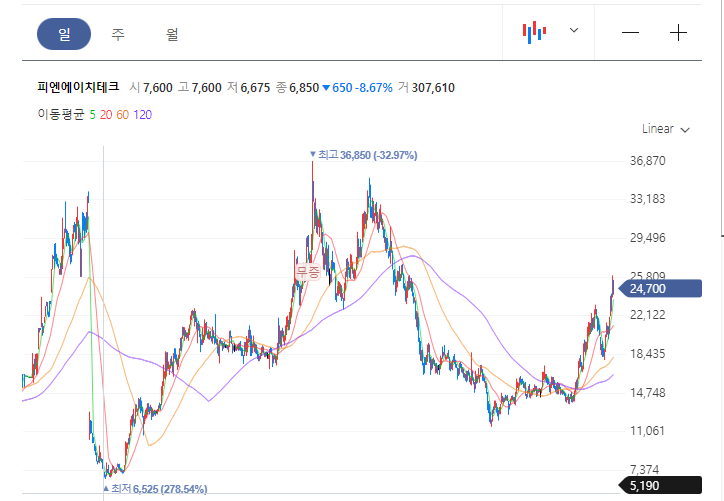Image resolution: width=724 pixels, height=501 pixels.
Task: Expand the chevron next to Linear
Action: pos(685,130)
